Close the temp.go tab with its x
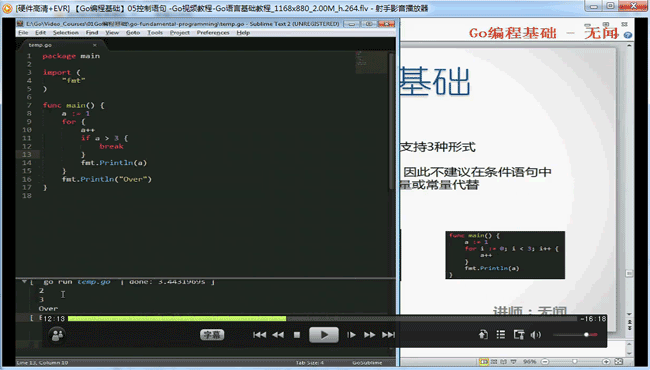The height and width of the screenshot is (370, 650). click(x=95, y=45)
